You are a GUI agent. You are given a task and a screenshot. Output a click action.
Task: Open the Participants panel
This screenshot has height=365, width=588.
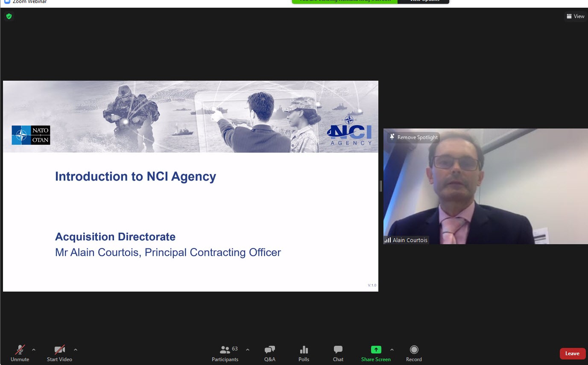tap(225, 353)
